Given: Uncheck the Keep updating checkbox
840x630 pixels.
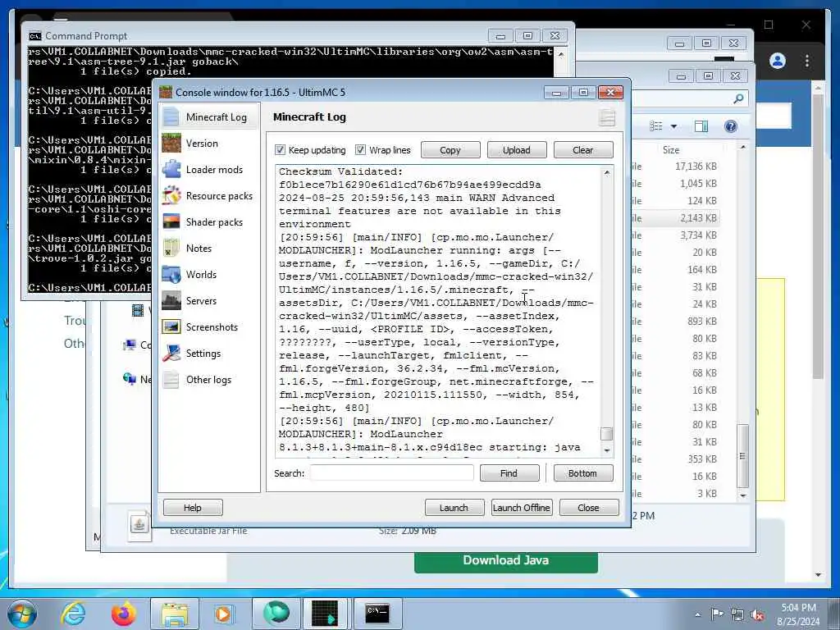Looking at the screenshot, I should (x=280, y=150).
